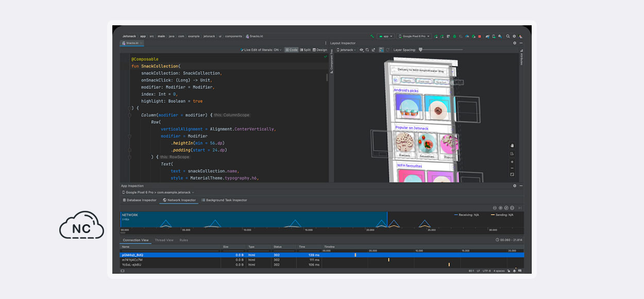This screenshot has width=644, height=299.
Task: Zoom in on the layout view
Action: point(512,162)
